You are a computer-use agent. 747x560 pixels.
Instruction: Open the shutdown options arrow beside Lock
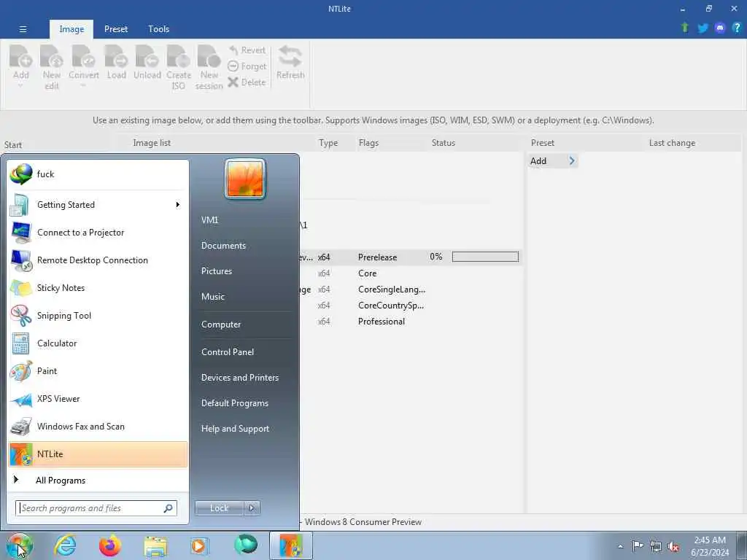pos(252,508)
